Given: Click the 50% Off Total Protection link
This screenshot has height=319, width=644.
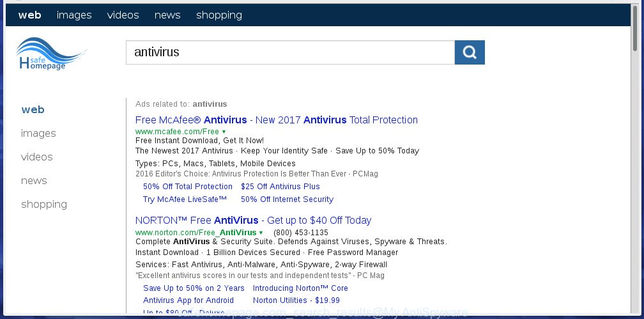Looking at the screenshot, I should (x=188, y=187).
